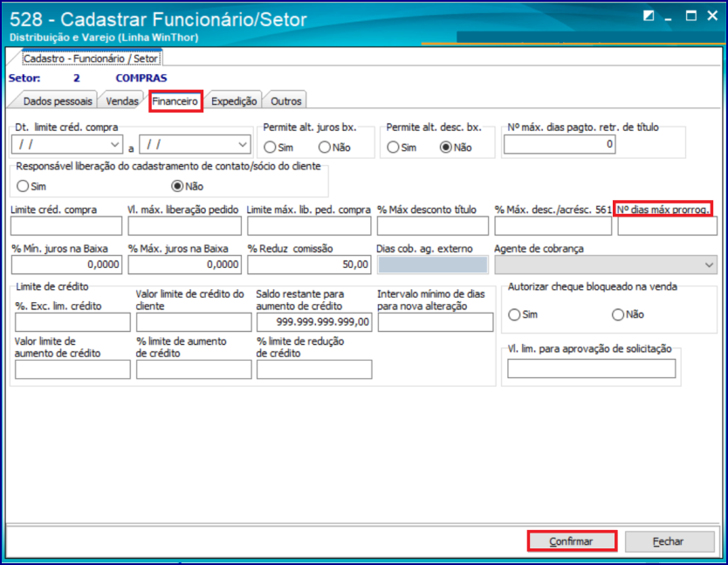Click the %. Exc. lim. crédito field
The height and width of the screenshot is (565, 728).
(72, 322)
